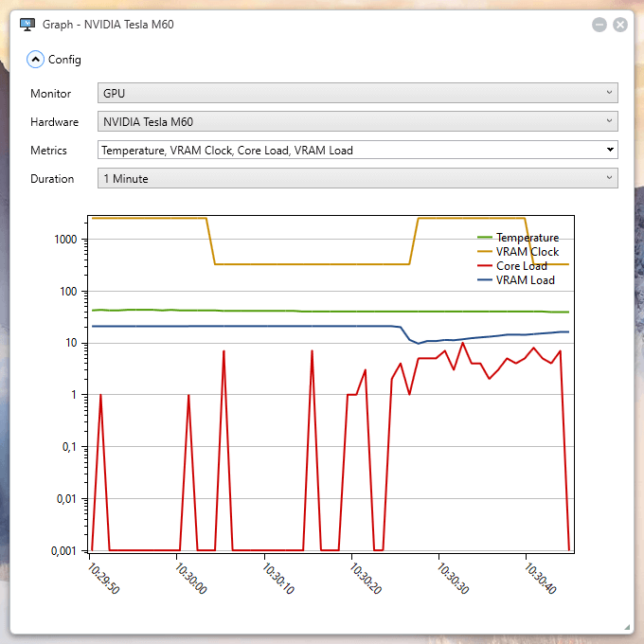Click the orange VRAM Clock legend line

click(x=485, y=252)
